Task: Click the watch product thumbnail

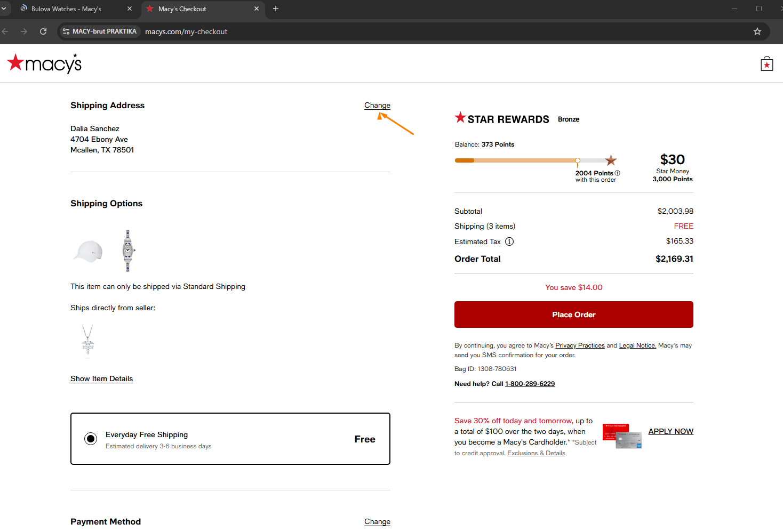Action: (127, 251)
